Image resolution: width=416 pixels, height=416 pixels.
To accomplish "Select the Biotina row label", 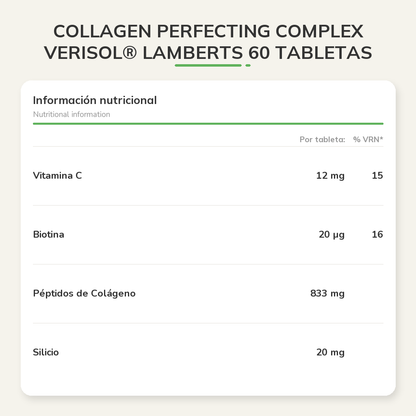I will [x=49, y=234].
